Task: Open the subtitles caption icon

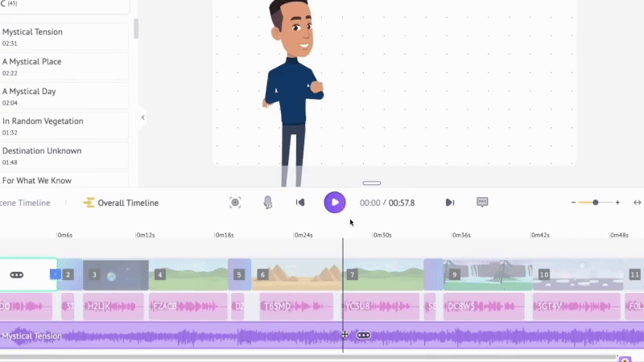Action: pos(482,203)
